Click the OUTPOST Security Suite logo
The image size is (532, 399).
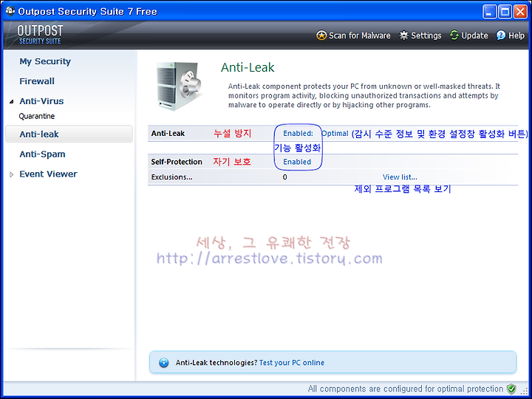click(40, 35)
